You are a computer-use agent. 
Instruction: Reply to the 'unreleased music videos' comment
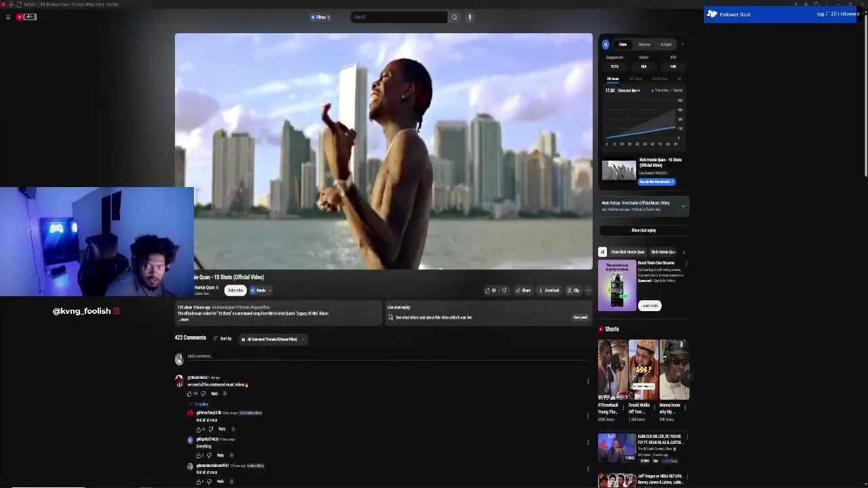tap(214, 393)
